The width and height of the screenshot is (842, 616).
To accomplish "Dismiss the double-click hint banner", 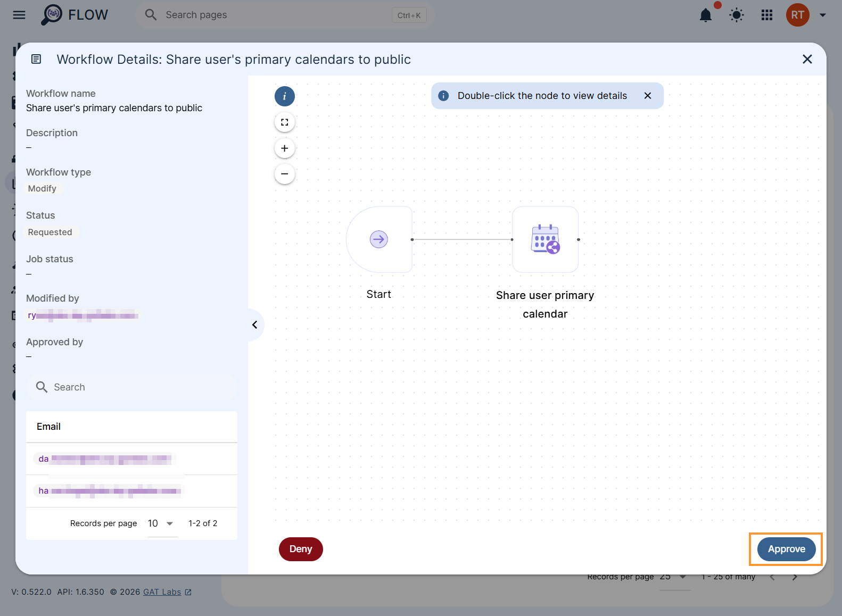I will pyautogui.click(x=648, y=96).
